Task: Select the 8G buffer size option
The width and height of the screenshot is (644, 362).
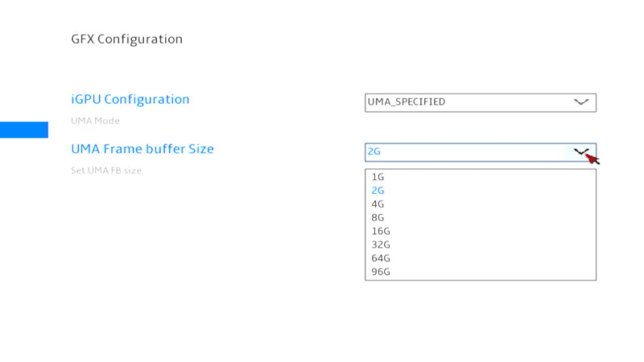Action: click(x=378, y=218)
